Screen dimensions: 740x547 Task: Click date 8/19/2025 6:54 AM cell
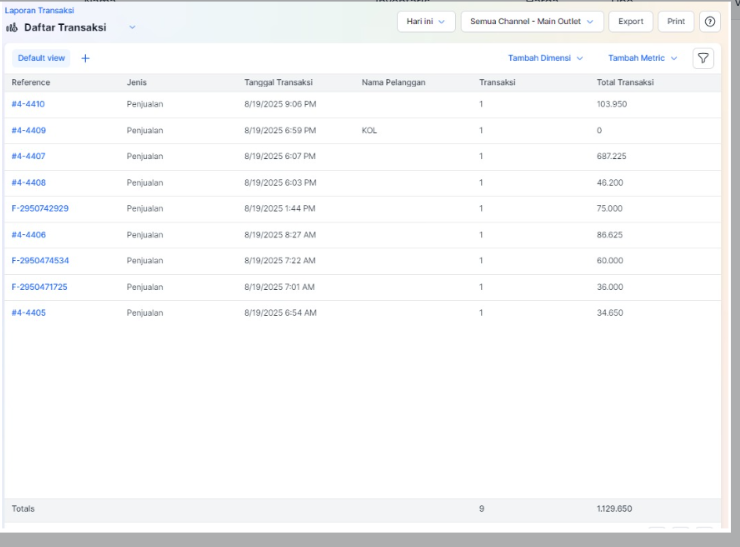click(x=280, y=313)
